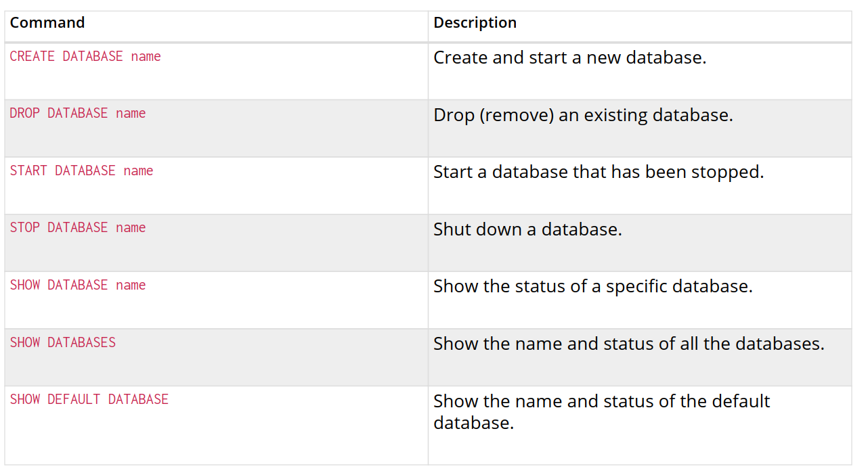Viewport: 868px width, 475px height.
Task: Click the START DATABASE name command
Action: coord(81,171)
